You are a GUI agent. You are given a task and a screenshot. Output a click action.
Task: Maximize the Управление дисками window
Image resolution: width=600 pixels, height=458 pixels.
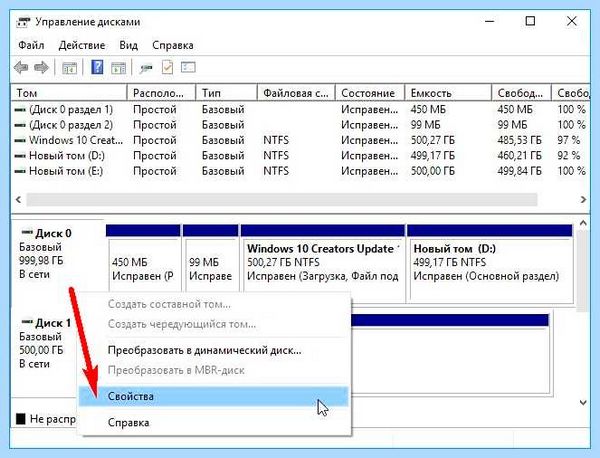tap(530, 21)
